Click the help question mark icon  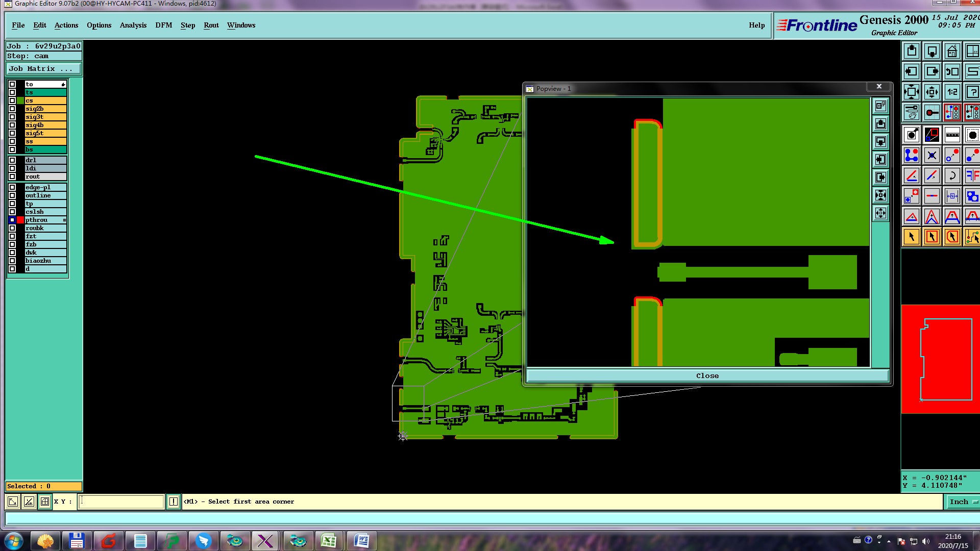point(972,92)
